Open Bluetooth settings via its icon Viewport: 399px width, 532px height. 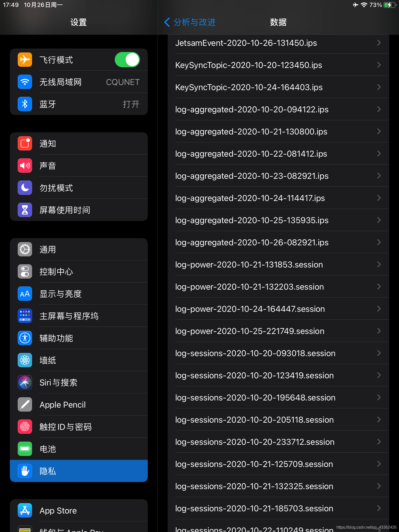pos(25,104)
